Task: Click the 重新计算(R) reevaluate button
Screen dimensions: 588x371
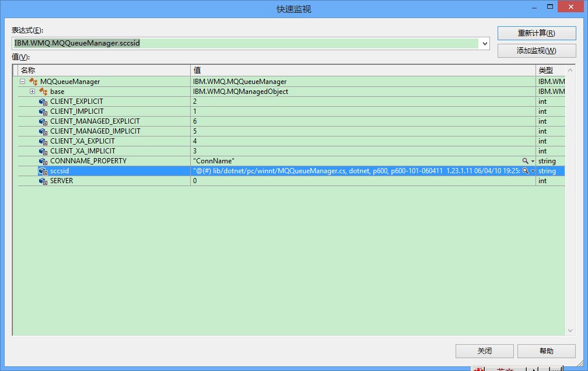Action: tap(537, 33)
